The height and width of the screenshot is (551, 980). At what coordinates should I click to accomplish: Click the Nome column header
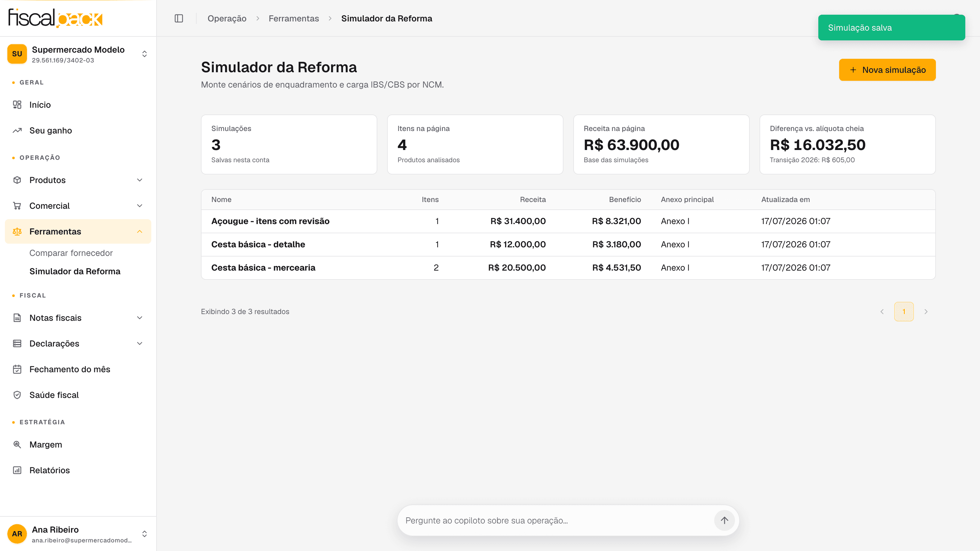221,200
